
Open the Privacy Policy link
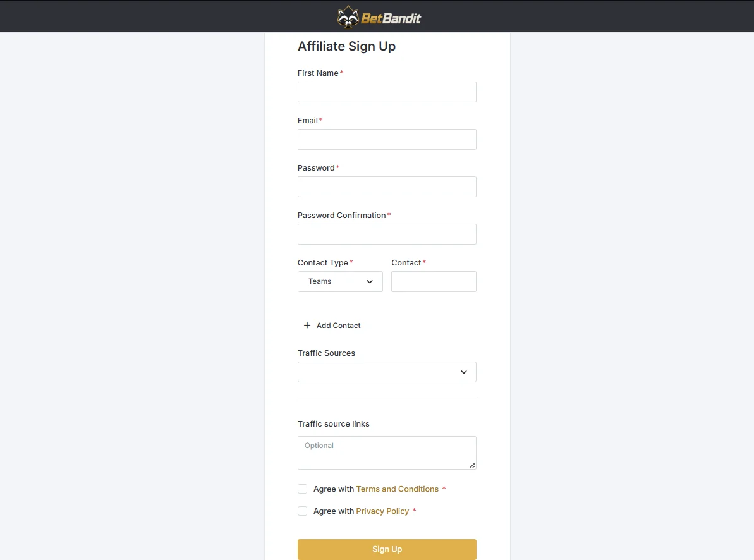click(382, 511)
